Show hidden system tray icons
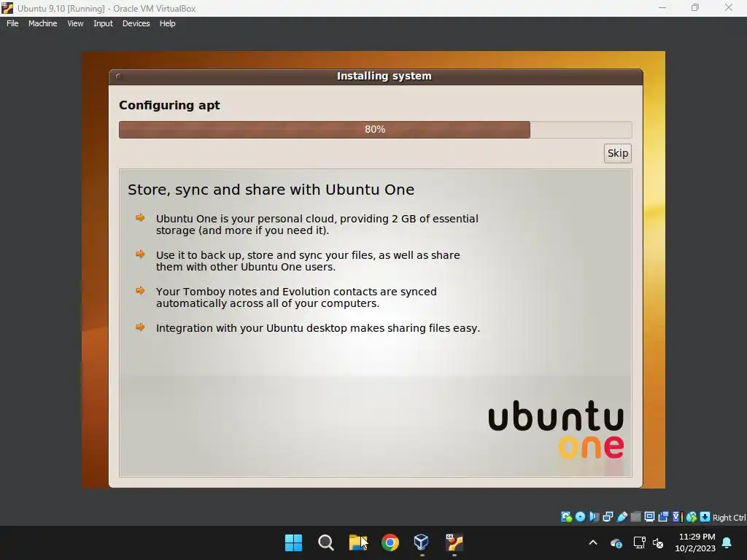Screen dimensions: 747x560 pyautogui.click(x=593, y=542)
